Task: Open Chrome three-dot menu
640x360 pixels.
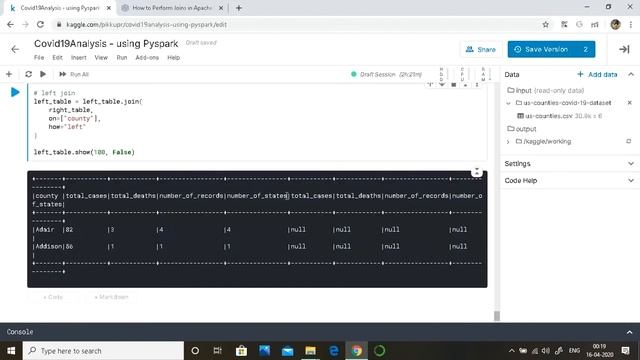Action: (631, 24)
